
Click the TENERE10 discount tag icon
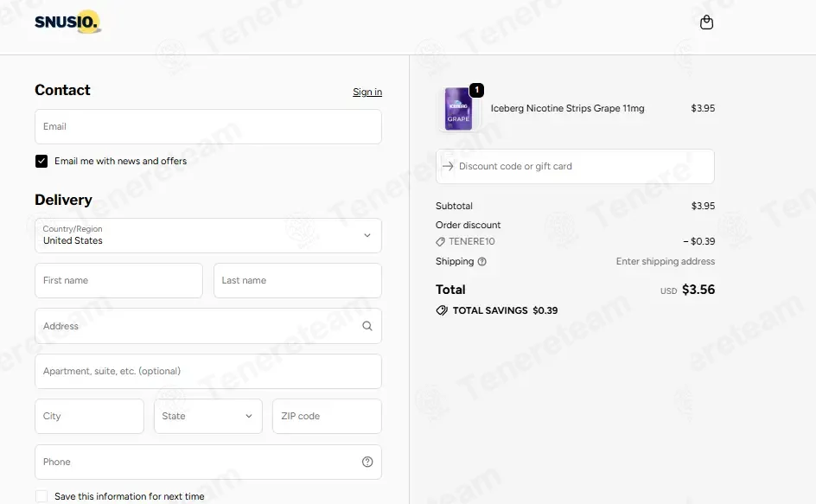[x=440, y=241]
